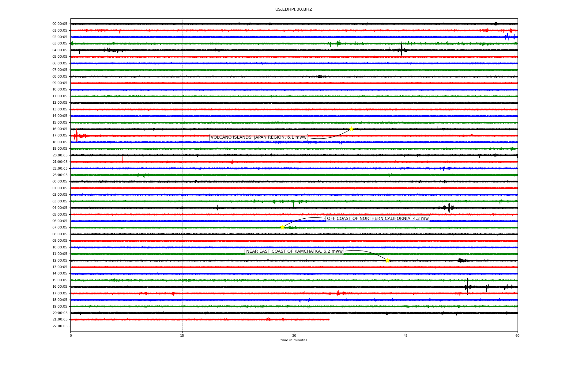Viewport: 588px width, 368px height.
Task: Click the Northern California earthquake star marker
Action: 282,227
